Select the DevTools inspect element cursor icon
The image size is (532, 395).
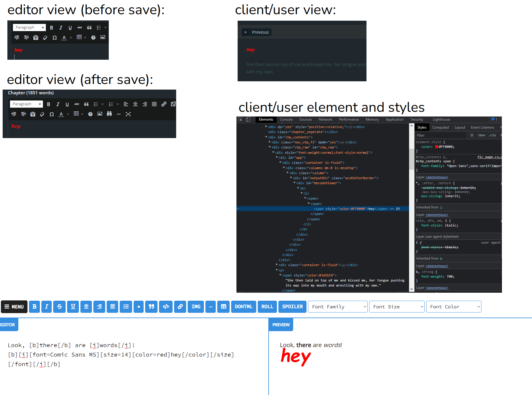pyautogui.click(x=240, y=119)
